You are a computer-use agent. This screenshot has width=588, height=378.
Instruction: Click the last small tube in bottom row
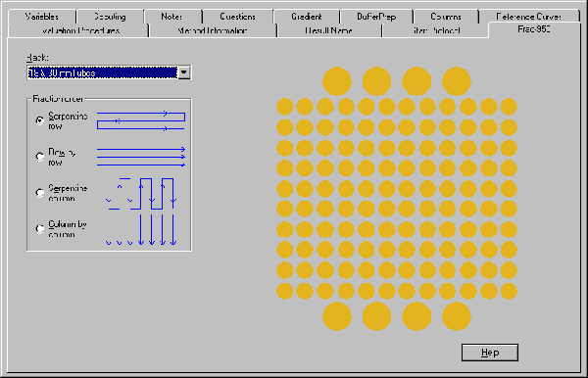coord(509,291)
